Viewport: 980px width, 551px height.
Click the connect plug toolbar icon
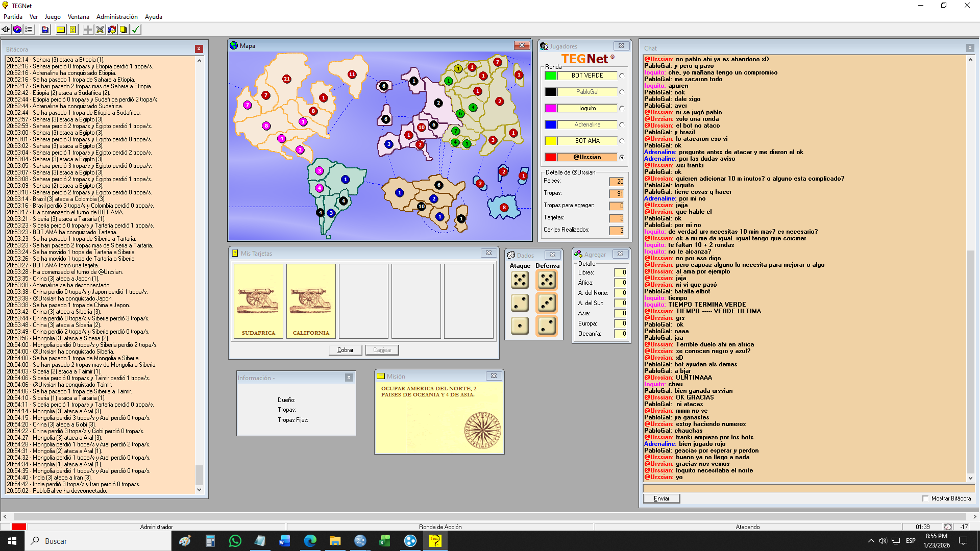(x=6, y=30)
